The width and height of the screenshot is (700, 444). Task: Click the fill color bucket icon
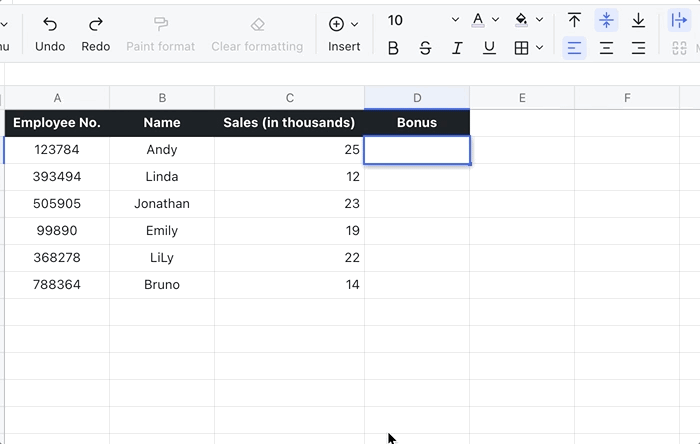[521, 20]
